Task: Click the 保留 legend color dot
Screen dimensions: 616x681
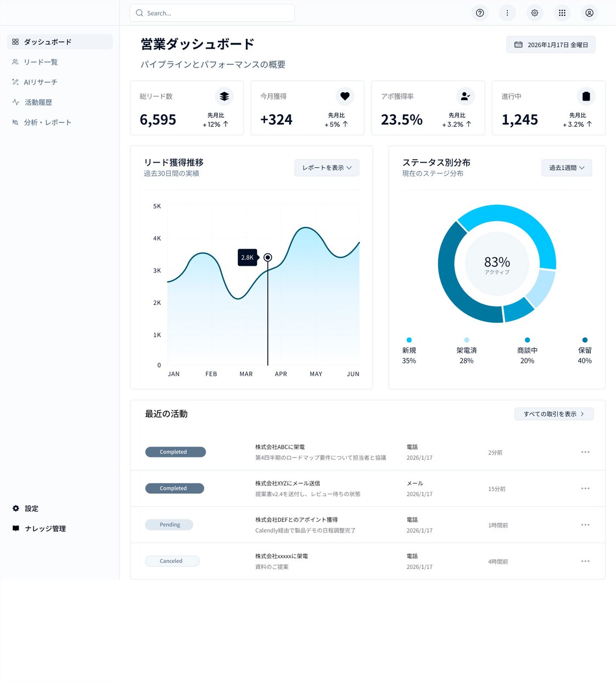Action: pyautogui.click(x=585, y=340)
